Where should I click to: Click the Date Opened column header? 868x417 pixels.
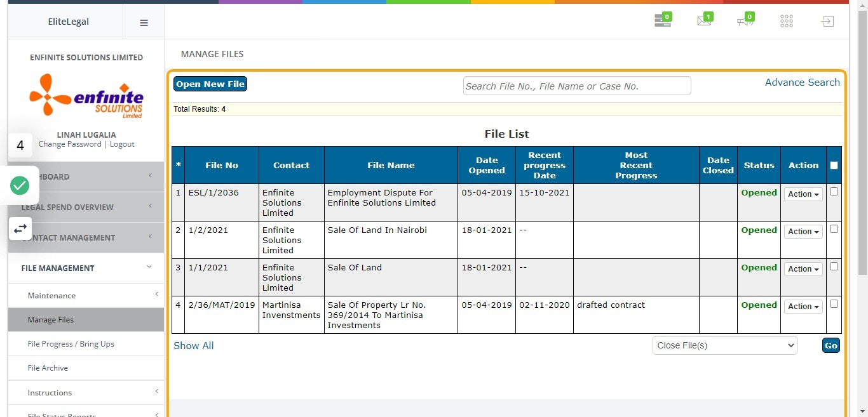(487, 165)
